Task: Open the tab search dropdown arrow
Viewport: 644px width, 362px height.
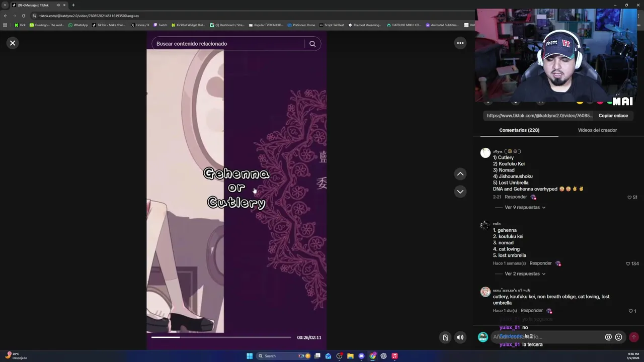Action: pos(5,5)
